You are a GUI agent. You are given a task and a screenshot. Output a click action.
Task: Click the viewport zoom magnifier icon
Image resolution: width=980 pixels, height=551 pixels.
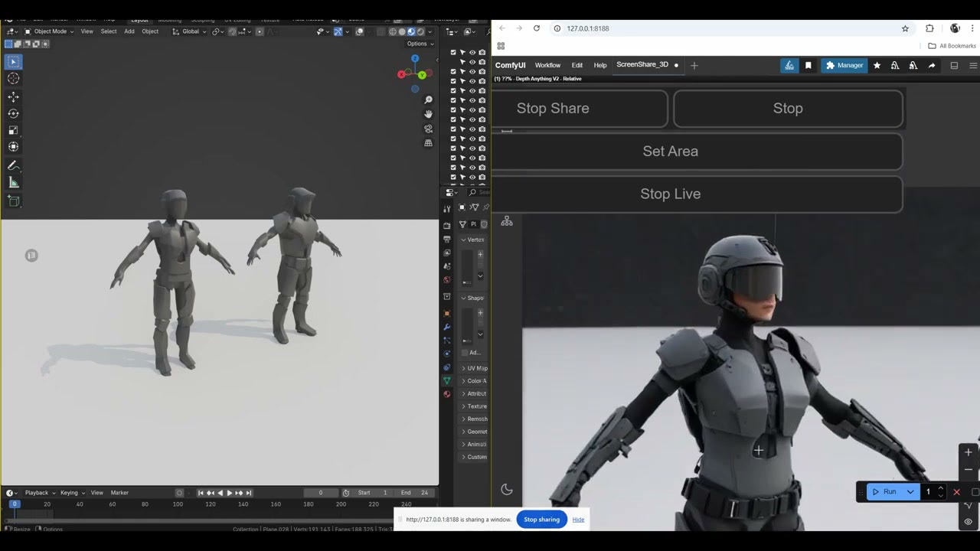[429, 100]
